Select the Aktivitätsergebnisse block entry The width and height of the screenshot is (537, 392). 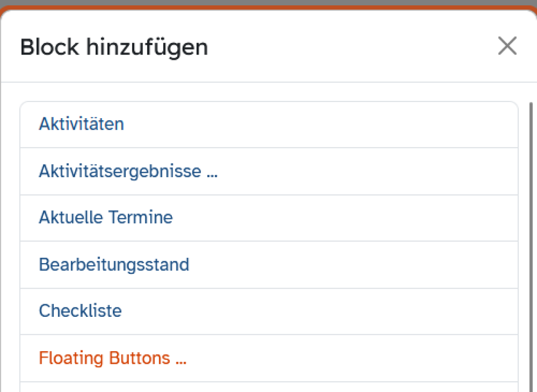click(x=128, y=171)
